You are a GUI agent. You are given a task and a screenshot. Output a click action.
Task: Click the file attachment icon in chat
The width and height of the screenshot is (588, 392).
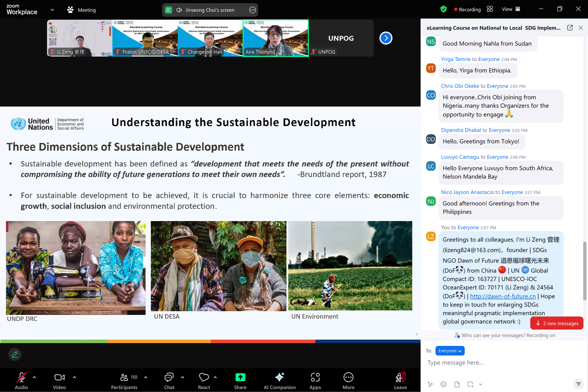point(457,384)
